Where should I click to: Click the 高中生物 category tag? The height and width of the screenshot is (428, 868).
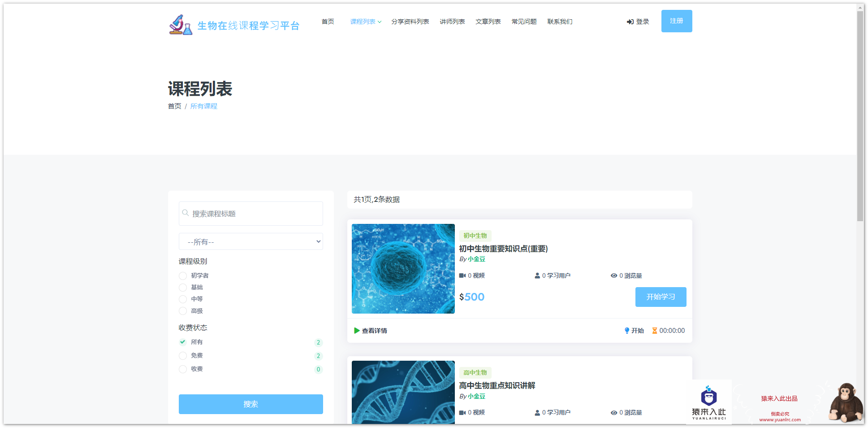point(475,373)
